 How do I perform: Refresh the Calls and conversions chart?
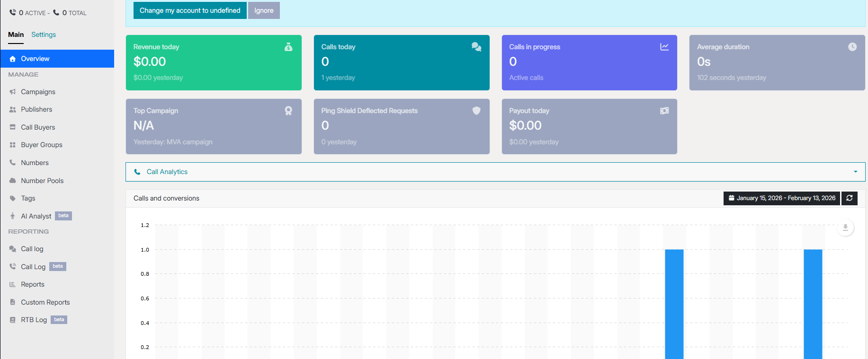click(850, 198)
